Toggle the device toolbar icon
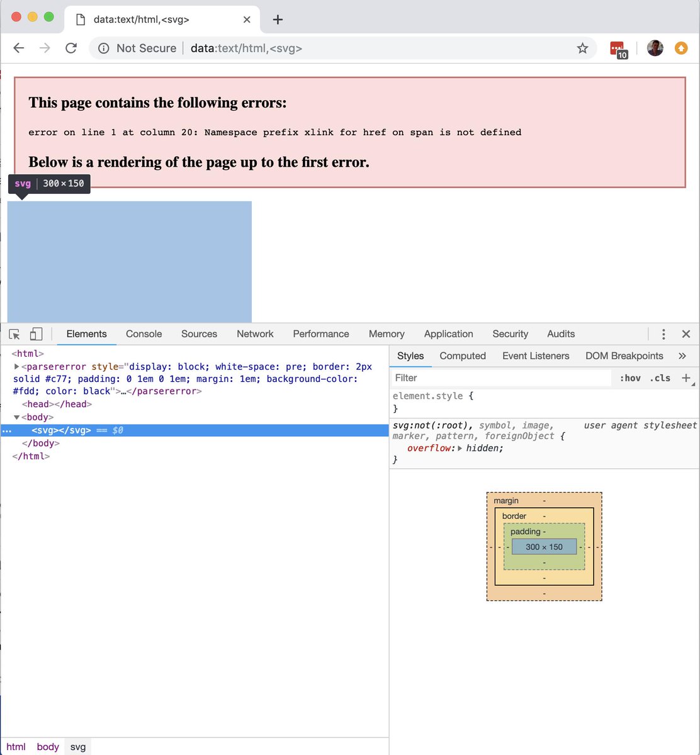The height and width of the screenshot is (755, 700). coord(36,334)
